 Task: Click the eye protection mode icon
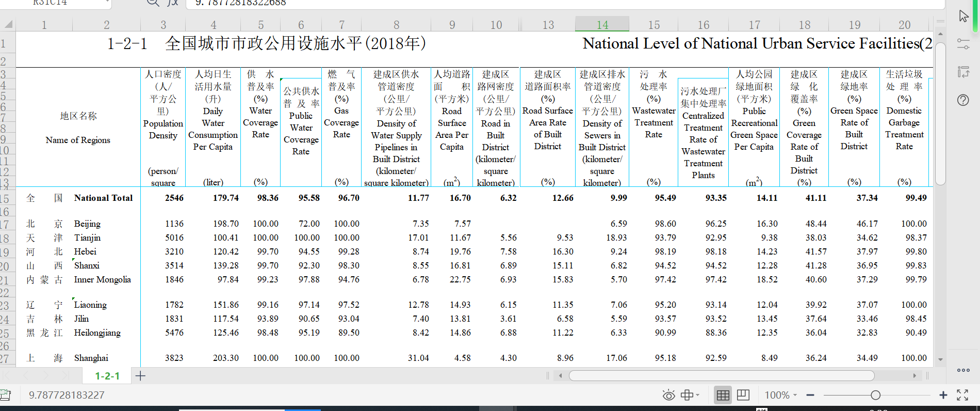click(668, 396)
